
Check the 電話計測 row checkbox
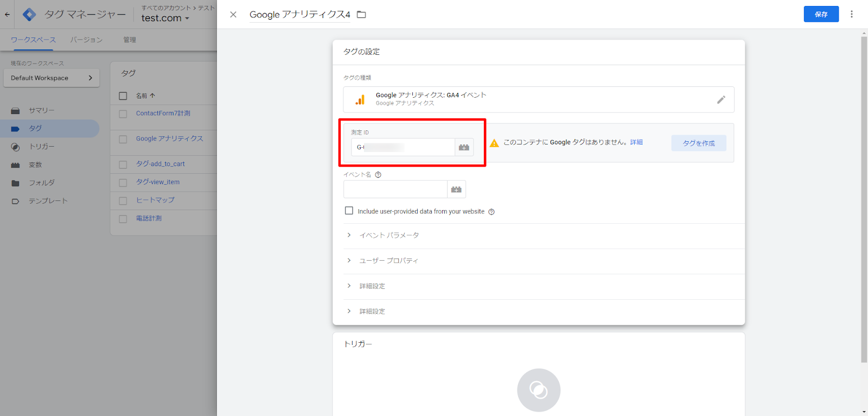click(x=123, y=219)
